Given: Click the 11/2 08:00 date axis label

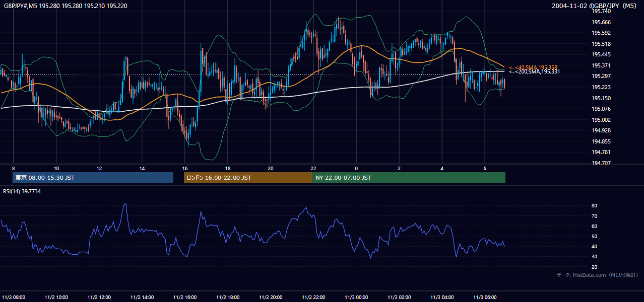Looking at the screenshot, I should point(14,297).
